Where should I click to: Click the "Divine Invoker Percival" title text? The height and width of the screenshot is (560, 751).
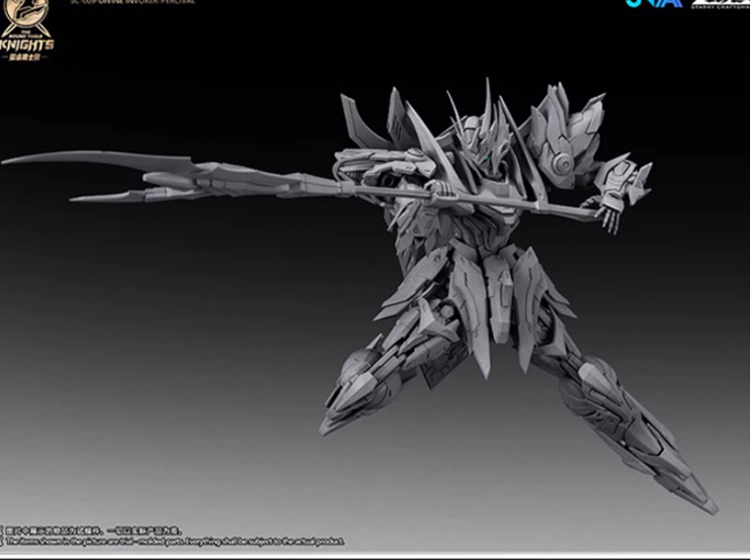pos(132,2)
